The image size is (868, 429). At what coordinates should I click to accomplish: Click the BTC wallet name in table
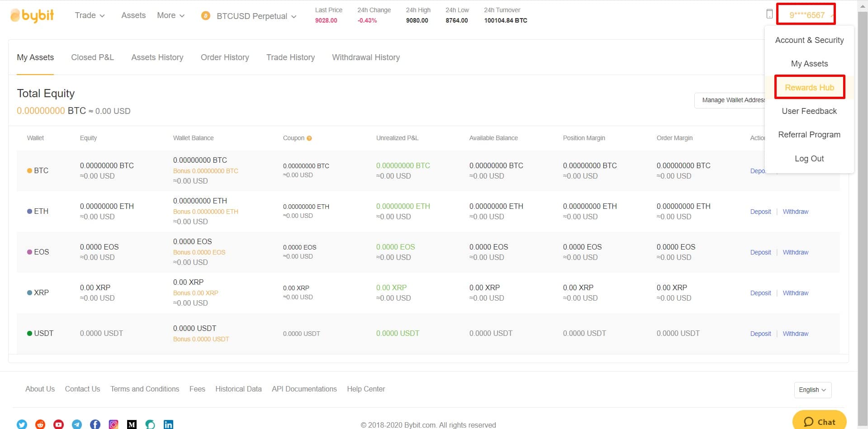pos(41,170)
